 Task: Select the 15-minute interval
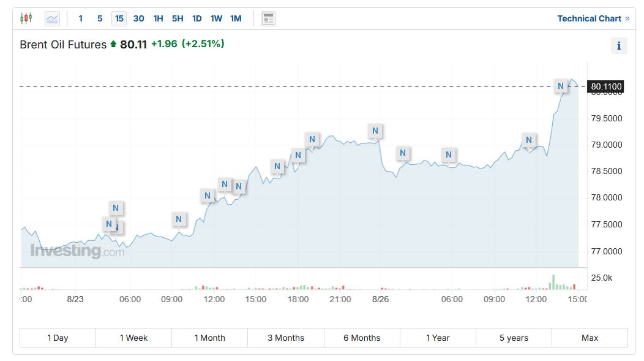coord(119,18)
